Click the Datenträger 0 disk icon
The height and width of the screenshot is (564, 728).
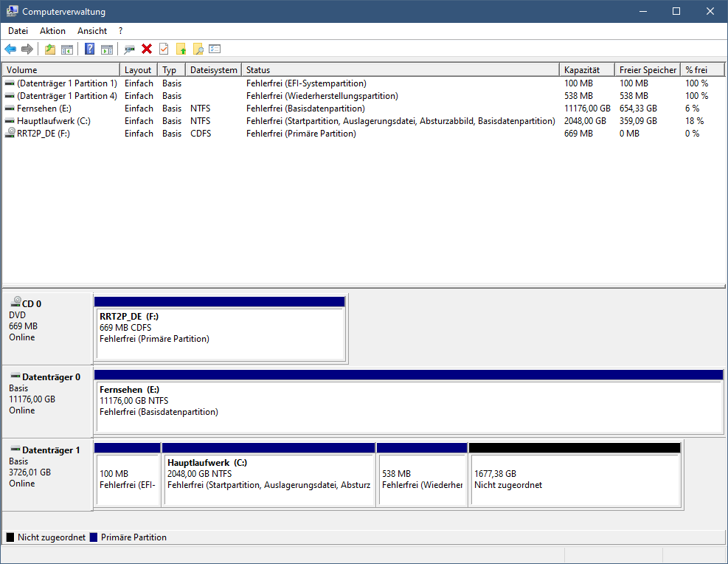coord(15,375)
